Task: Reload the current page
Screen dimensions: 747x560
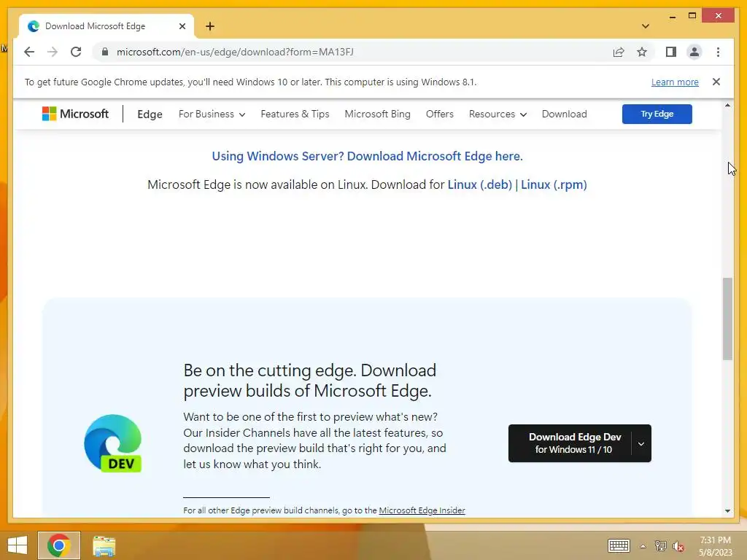Action: [76, 52]
